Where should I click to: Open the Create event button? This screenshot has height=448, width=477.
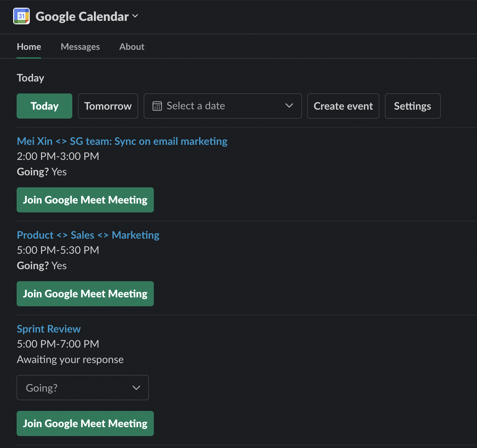343,106
